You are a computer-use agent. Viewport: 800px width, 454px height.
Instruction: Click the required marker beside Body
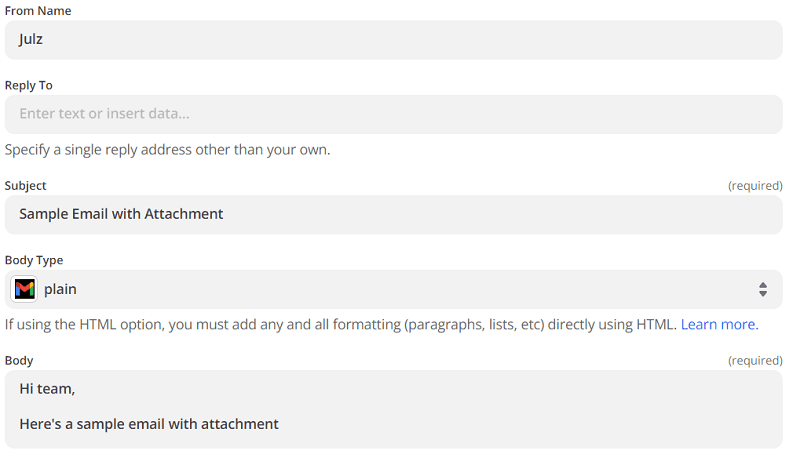754,360
